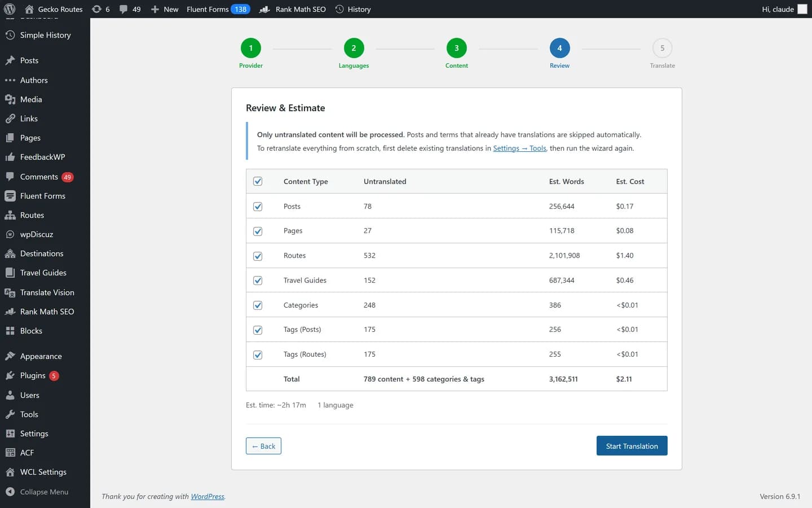Open Fluent Forms from the sidebar
This screenshot has width=812, height=508.
click(42, 196)
